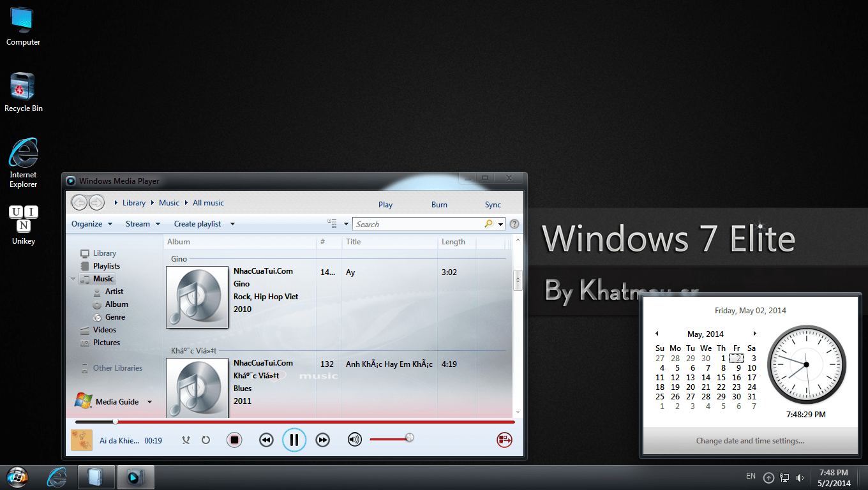Screen dimensions: 868x490
Task: Click Library in the breadcrumb path
Action: click(x=134, y=203)
